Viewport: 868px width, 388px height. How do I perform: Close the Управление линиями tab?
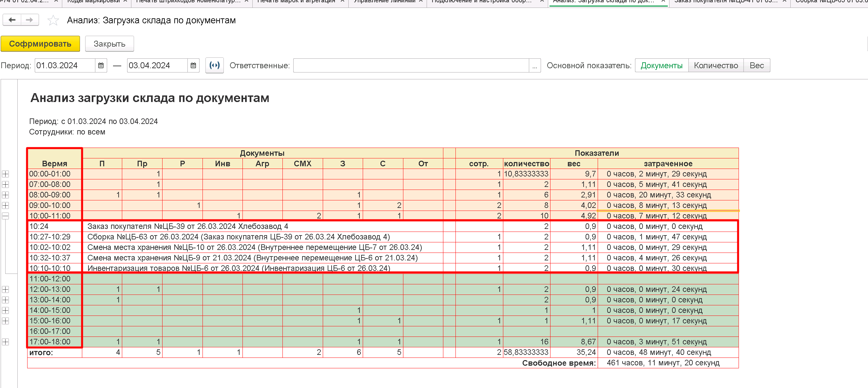click(x=420, y=1)
